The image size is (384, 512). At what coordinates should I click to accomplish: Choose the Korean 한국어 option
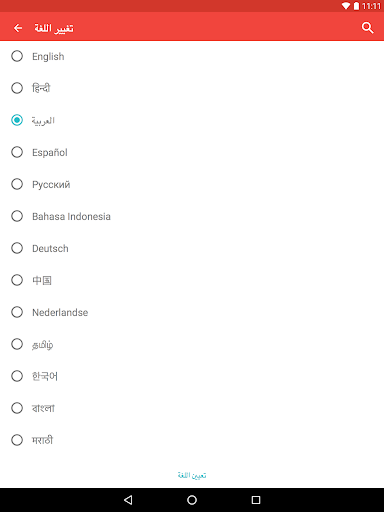click(x=17, y=376)
